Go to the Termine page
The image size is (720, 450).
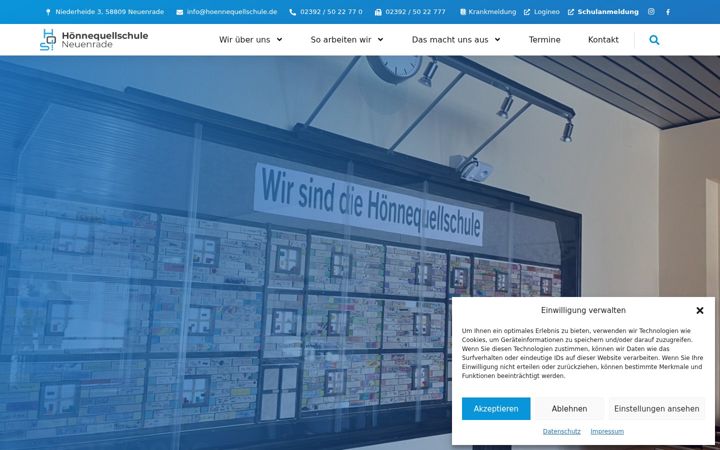point(544,39)
